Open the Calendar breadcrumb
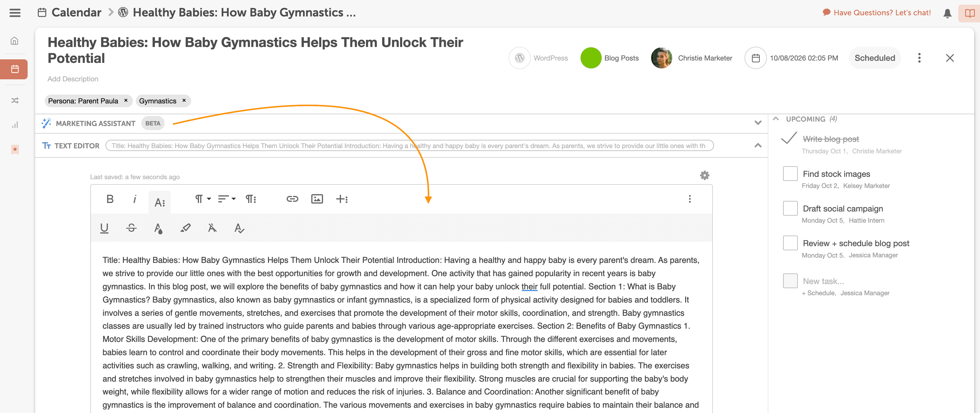 click(76, 13)
